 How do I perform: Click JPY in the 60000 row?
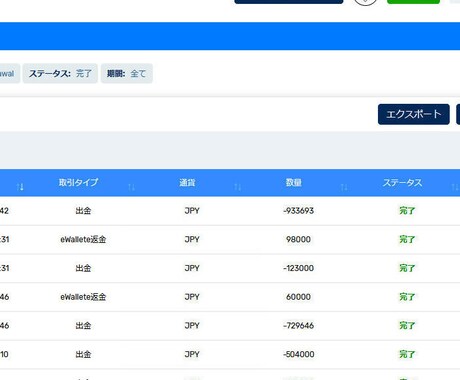tap(192, 297)
